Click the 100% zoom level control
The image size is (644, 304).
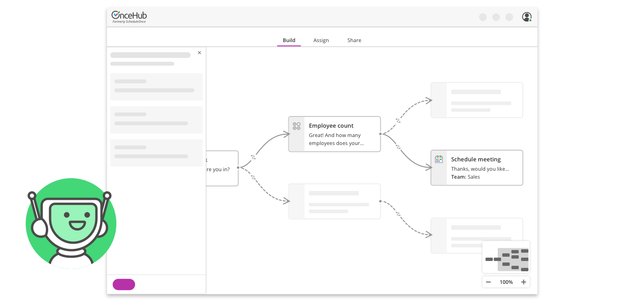(506, 282)
